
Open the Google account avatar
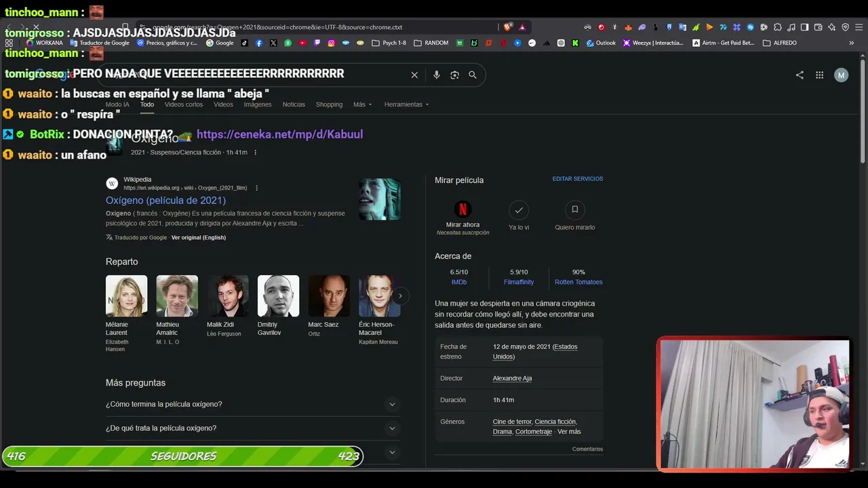(x=841, y=75)
